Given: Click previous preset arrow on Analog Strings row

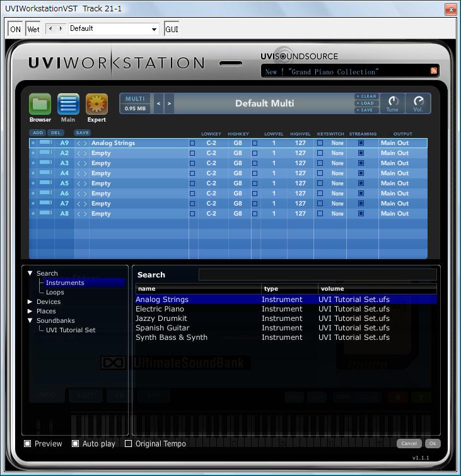Looking at the screenshot, I should (x=79, y=143).
